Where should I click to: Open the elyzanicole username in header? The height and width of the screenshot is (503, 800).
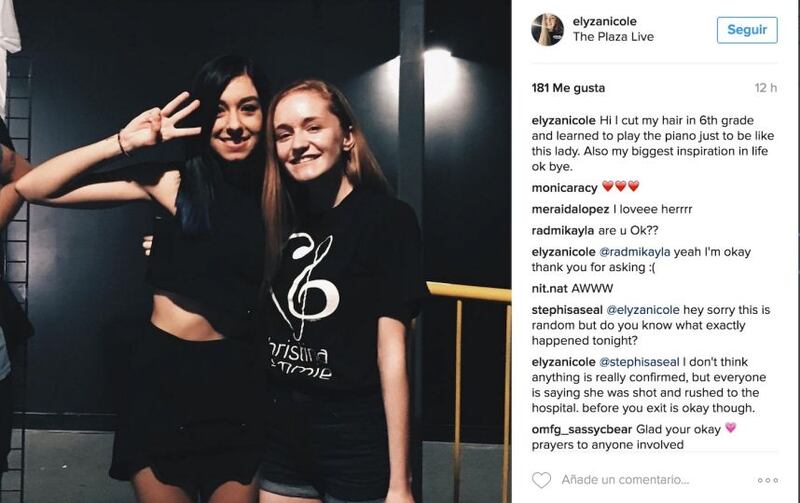[604, 21]
